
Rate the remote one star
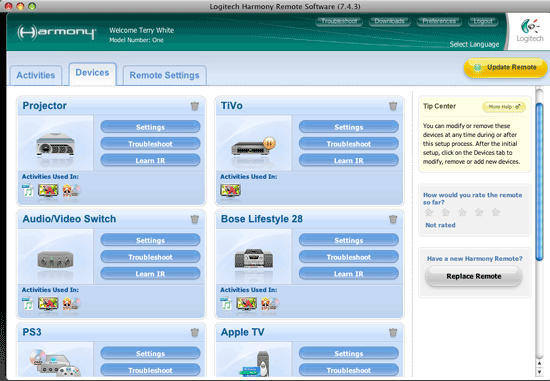[x=429, y=212]
